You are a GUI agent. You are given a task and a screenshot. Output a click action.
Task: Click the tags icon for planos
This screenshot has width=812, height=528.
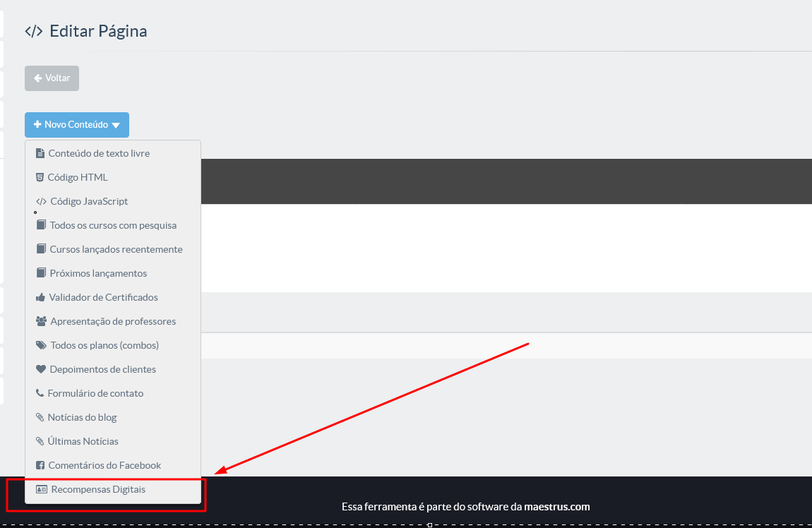[x=41, y=345]
